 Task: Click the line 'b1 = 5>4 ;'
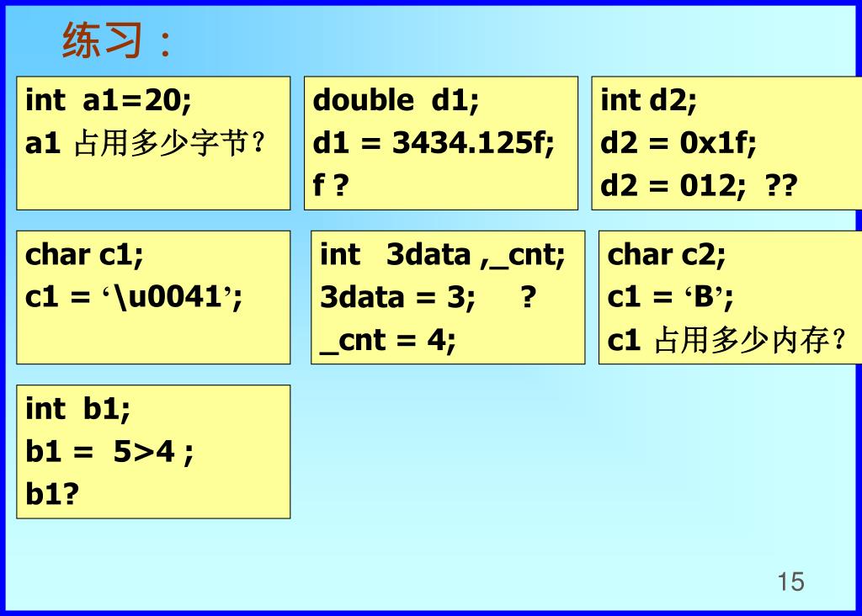pos(109,452)
